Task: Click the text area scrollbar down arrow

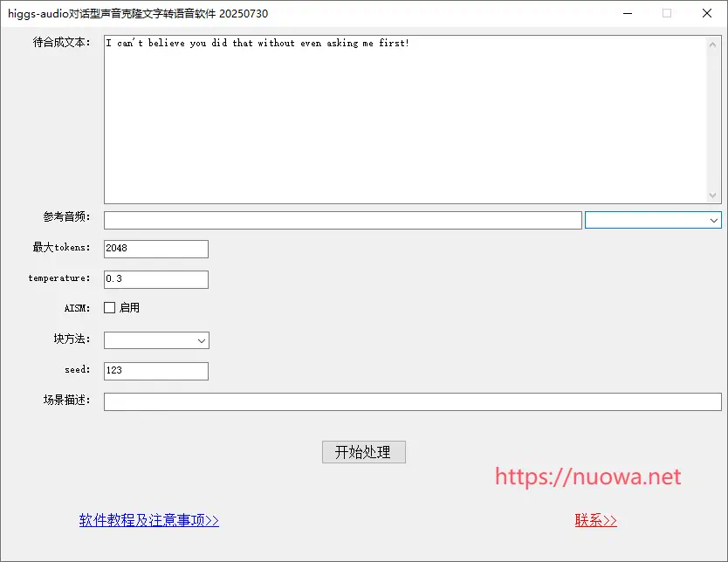Action: point(713,195)
